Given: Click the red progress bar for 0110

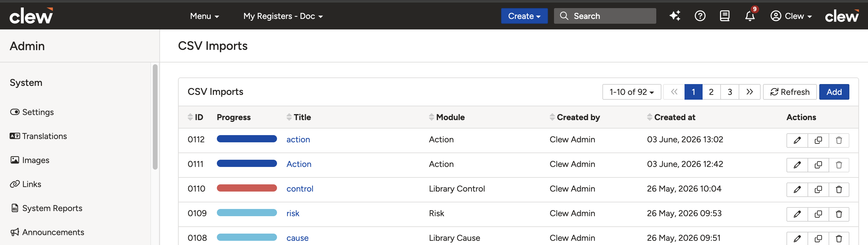Looking at the screenshot, I should (247, 188).
